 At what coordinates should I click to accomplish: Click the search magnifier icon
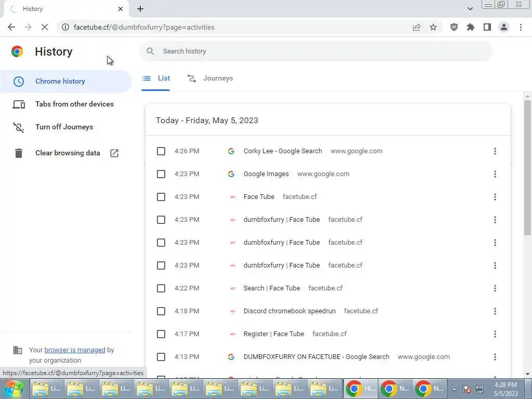tap(150, 51)
